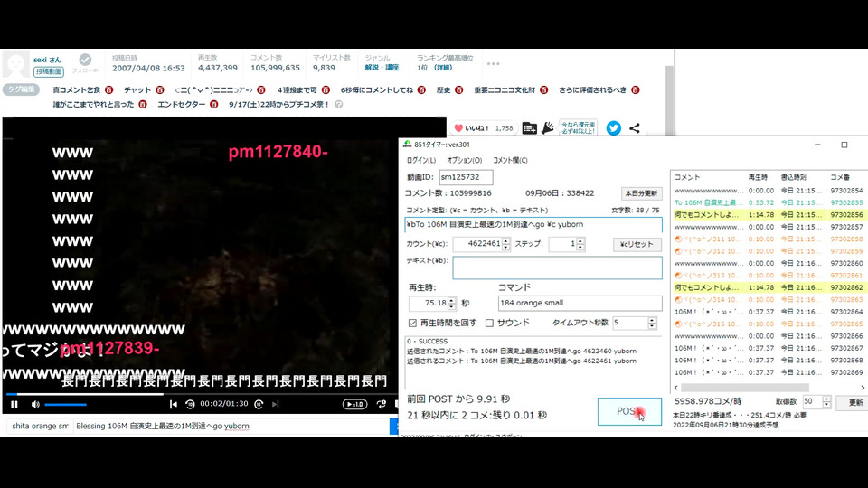This screenshot has height=488, width=868.
Task: Open the share options icon
Action: 635,127
